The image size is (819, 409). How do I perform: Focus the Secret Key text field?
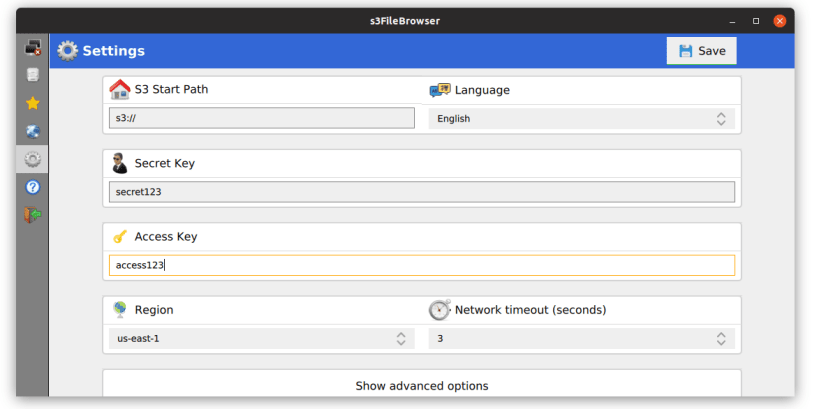coord(421,192)
